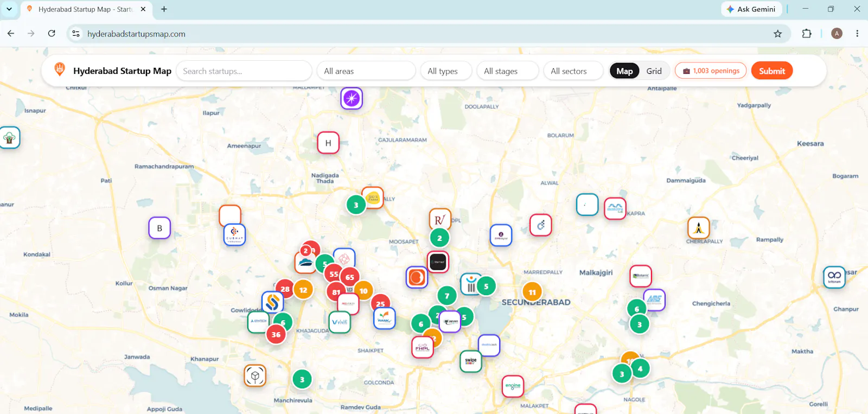The width and height of the screenshot is (868, 414).
Task: Open the Rank startup marker
Action: 384,318
